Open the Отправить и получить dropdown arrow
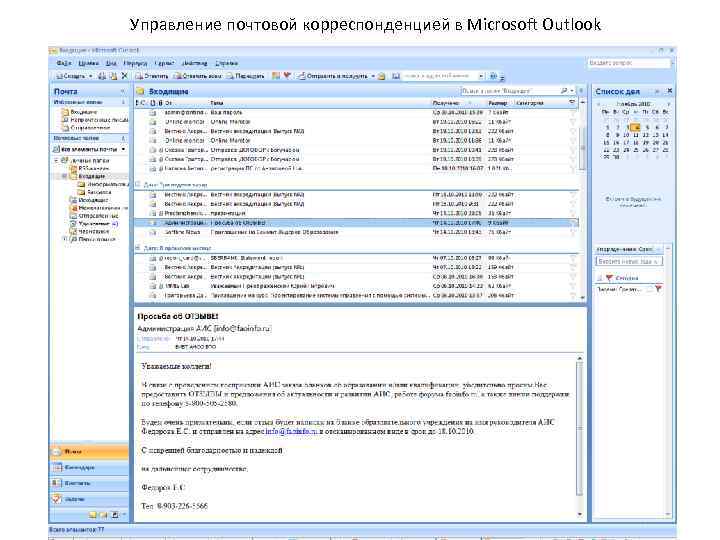 (x=373, y=76)
